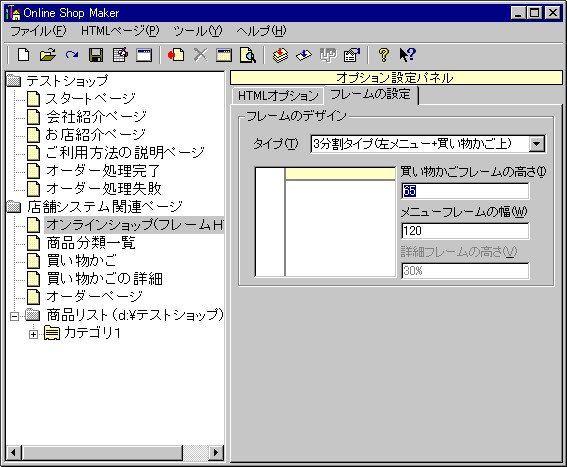
Task: Open a project with the folder icon
Action: (x=48, y=55)
